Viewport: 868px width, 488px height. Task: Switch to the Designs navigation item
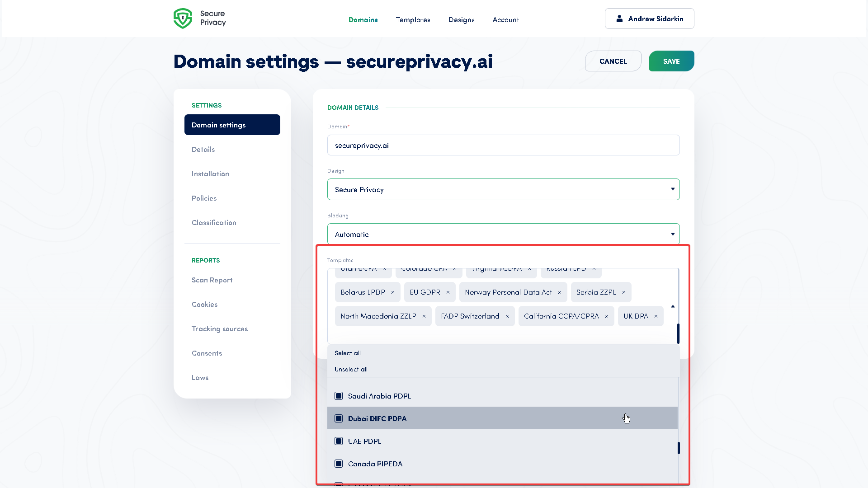[x=461, y=20]
